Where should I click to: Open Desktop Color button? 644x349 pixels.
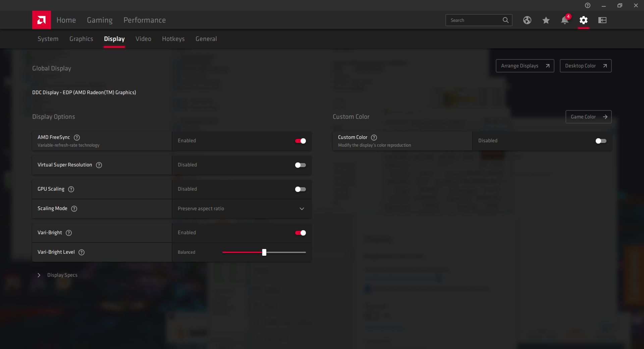click(x=586, y=66)
